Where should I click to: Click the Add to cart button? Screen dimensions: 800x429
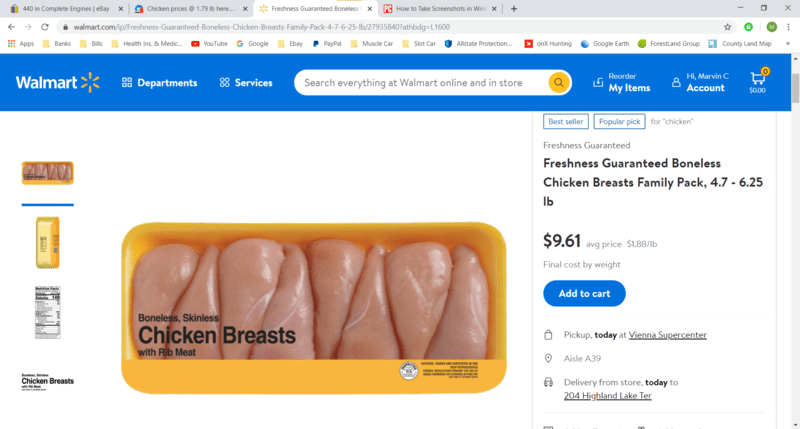pos(584,293)
